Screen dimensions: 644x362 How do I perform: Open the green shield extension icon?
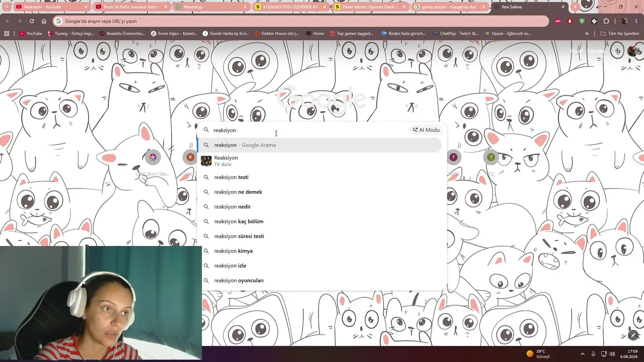click(582, 21)
